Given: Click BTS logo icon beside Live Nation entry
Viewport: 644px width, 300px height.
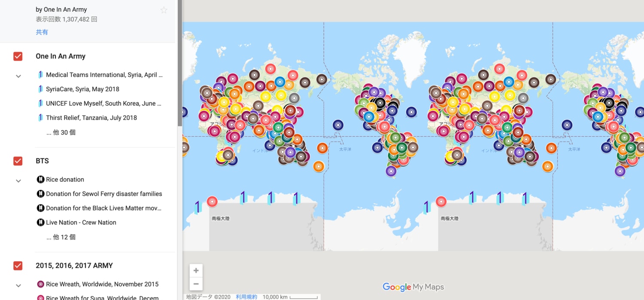Looking at the screenshot, I should tap(40, 223).
